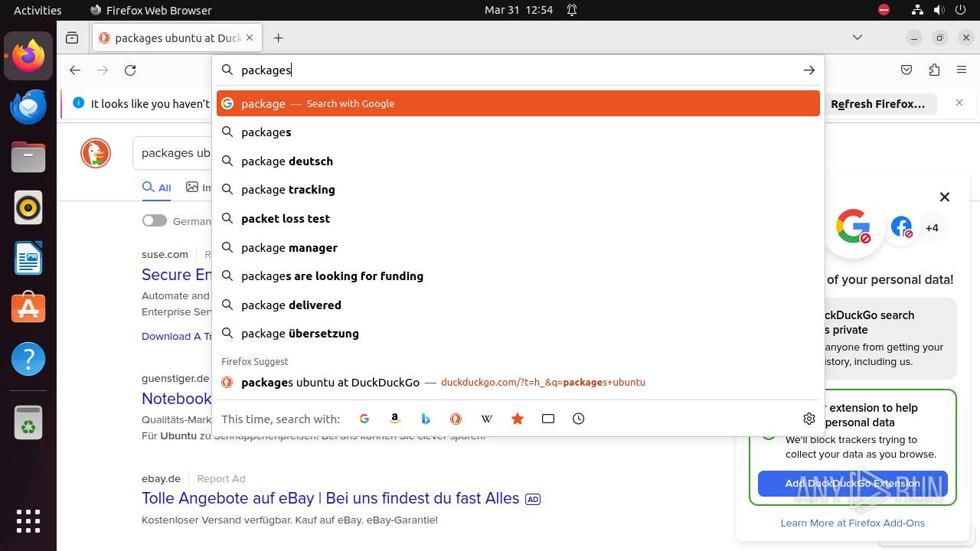This screenshot has height=551, width=980.
Task: Choose package tracking suggestion
Action: click(x=518, y=190)
